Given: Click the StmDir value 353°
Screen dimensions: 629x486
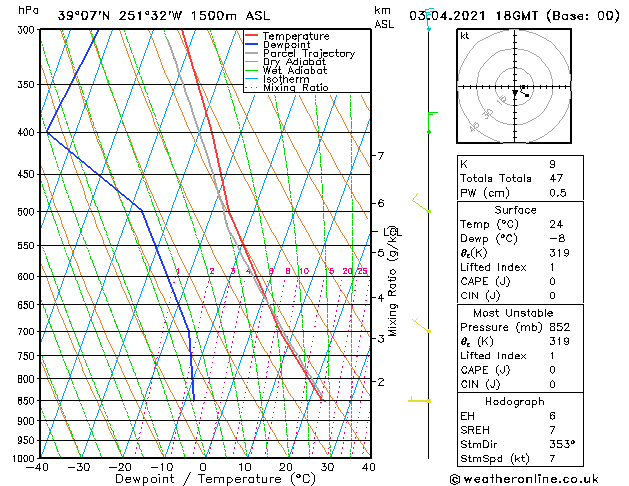Looking at the screenshot, I should [562, 444].
